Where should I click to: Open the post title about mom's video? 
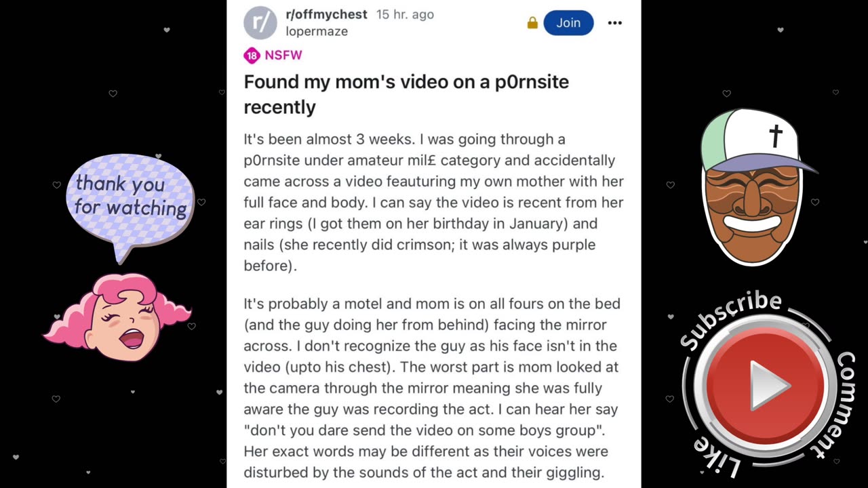(x=406, y=94)
